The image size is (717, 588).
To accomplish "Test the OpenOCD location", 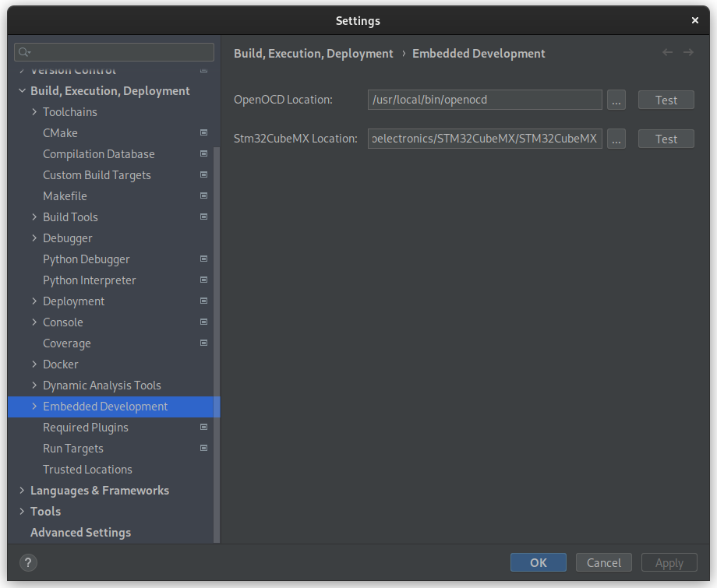I will tap(666, 100).
